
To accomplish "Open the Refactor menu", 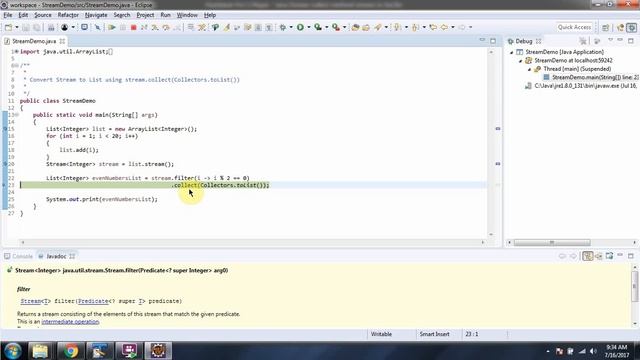I will pyautogui.click(x=68, y=15).
